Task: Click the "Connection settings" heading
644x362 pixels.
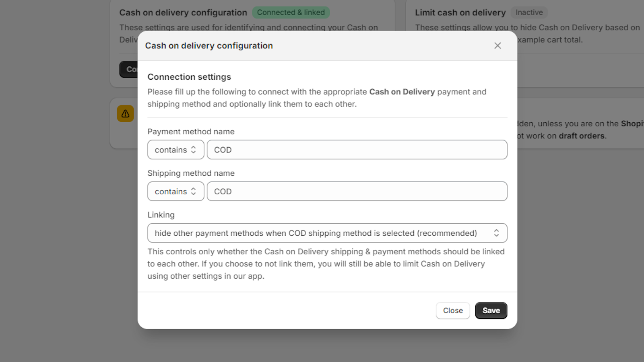Action: click(x=189, y=77)
